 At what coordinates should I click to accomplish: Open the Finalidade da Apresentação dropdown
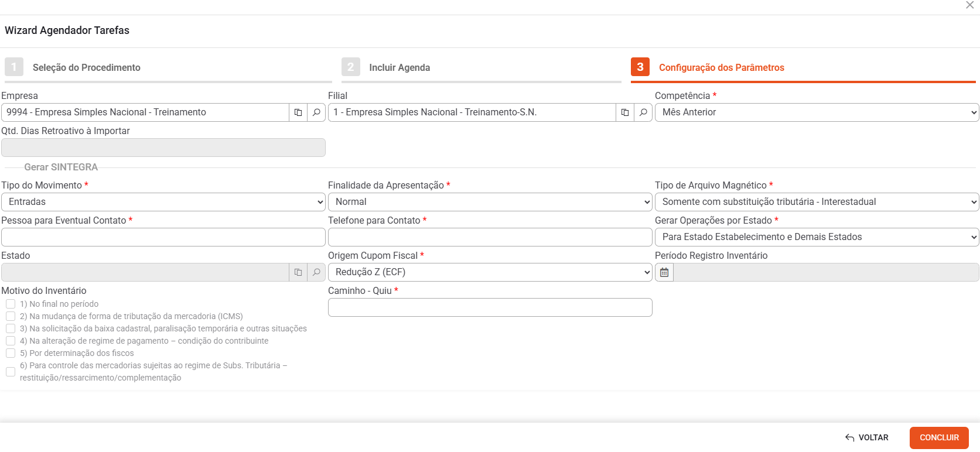[490, 202]
